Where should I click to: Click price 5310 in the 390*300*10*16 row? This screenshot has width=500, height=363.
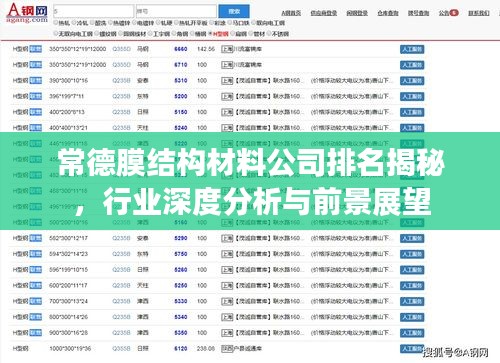[x=181, y=81]
